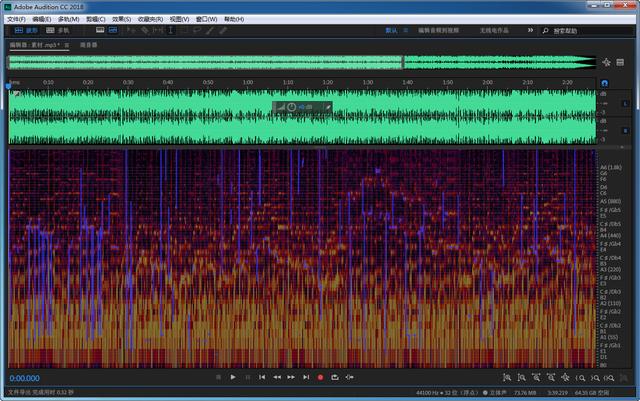Adjust the HUD volume knob
This screenshot has height=401, width=640.
pyautogui.click(x=291, y=107)
